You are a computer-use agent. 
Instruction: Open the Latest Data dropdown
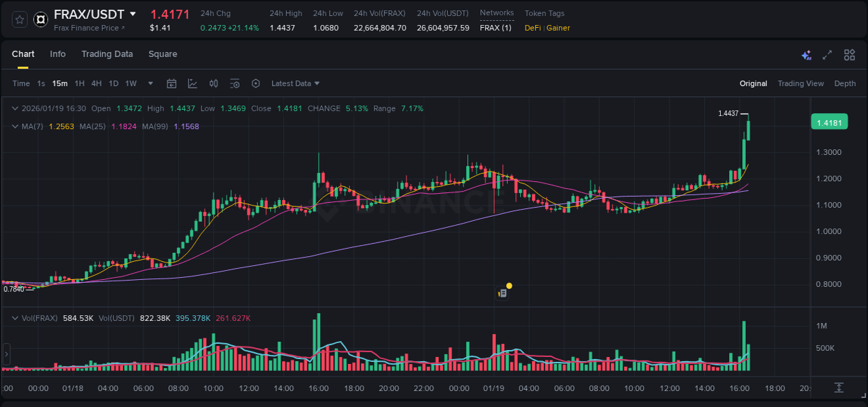click(294, 83)
